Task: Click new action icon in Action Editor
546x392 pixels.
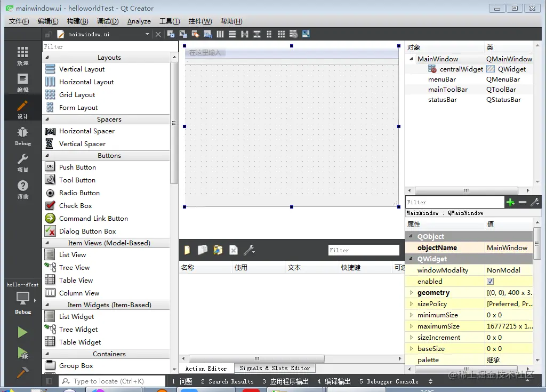Action: click(187, 250)
